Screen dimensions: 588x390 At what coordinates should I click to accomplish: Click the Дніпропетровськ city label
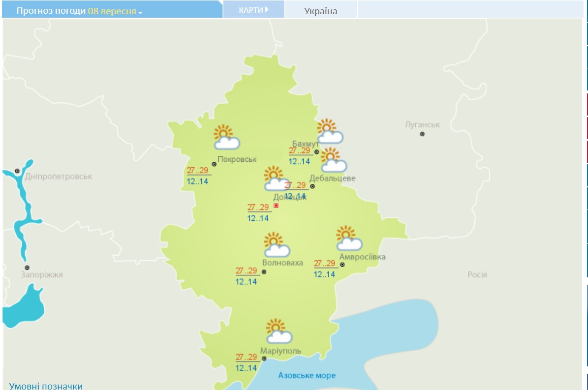[x=59, y=177]
